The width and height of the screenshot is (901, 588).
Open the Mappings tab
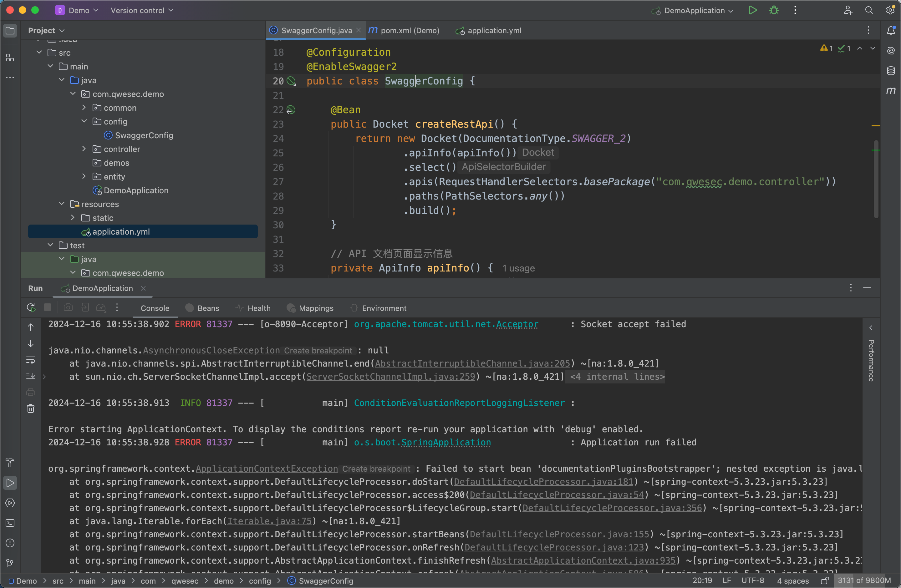(310, 308)
